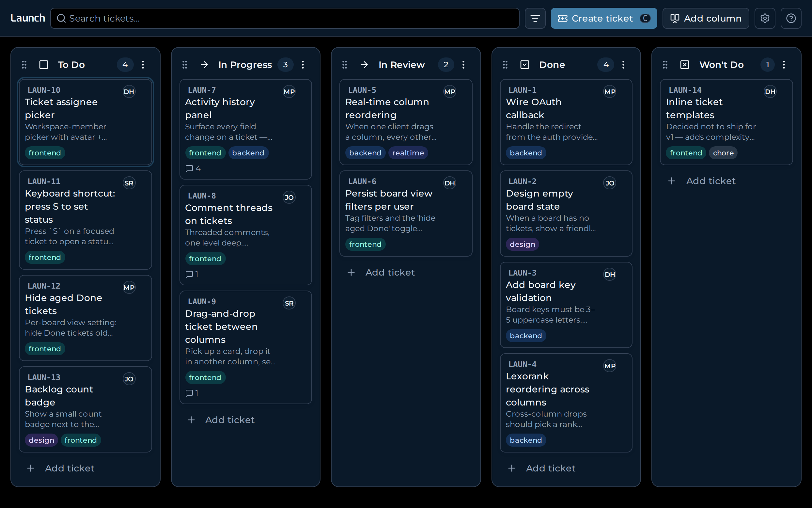Click the Done checked box icon
Image resolution: width=812 pixels, height=508 pixels.
524,65
